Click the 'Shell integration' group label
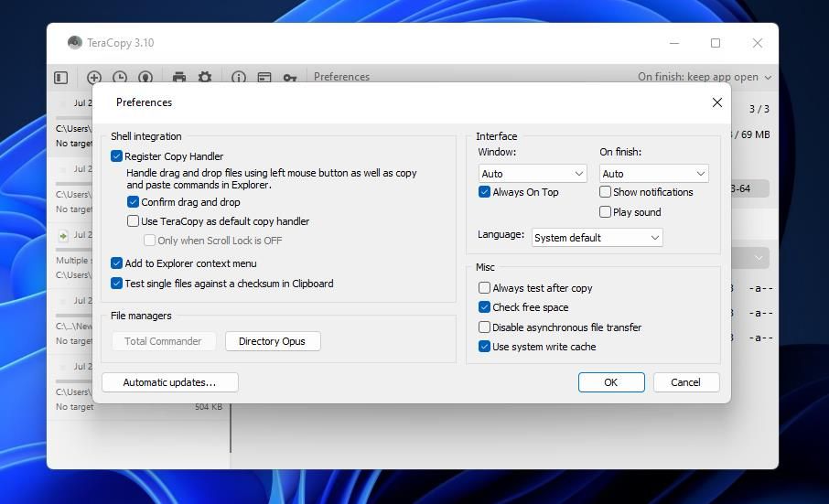The image size is (829, 504). click(145, 136)
